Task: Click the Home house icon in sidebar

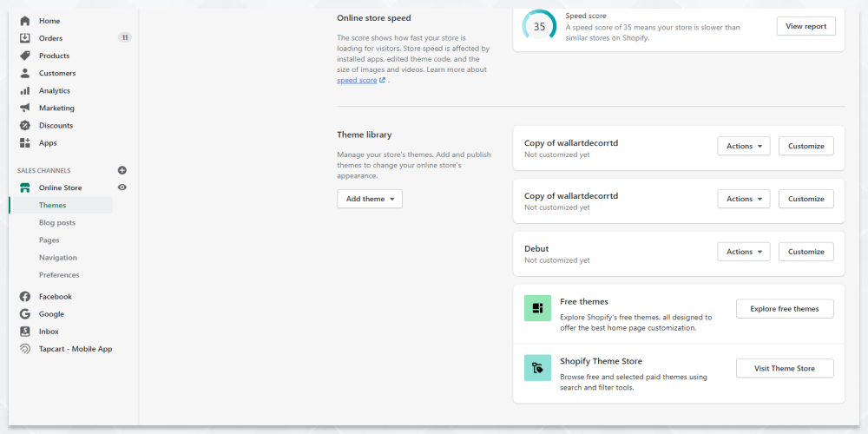Action: tap(25, 21)
